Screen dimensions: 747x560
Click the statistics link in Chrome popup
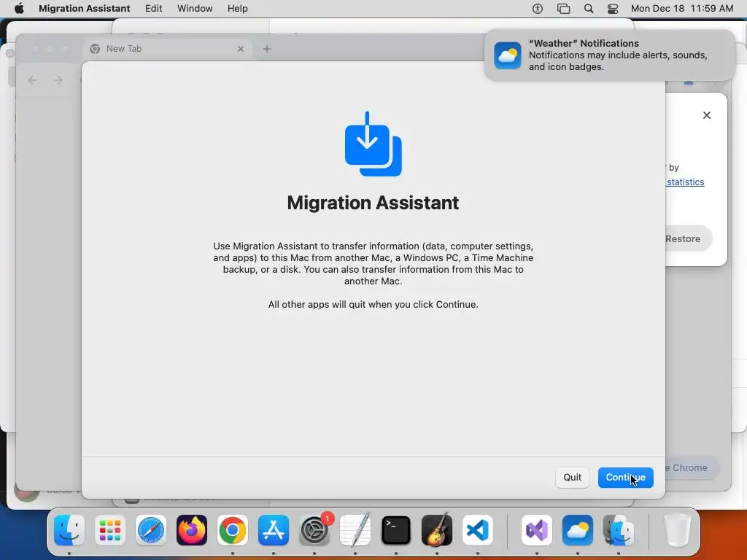(x=685, y=182)
